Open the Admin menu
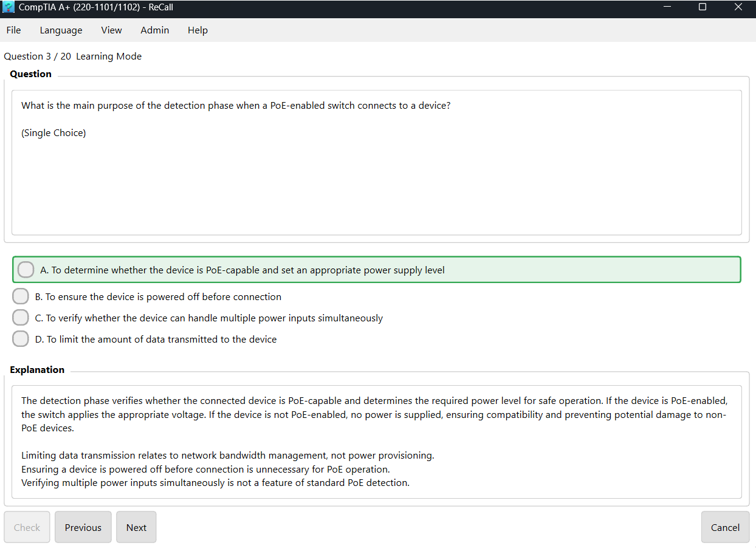 [154, 30]
